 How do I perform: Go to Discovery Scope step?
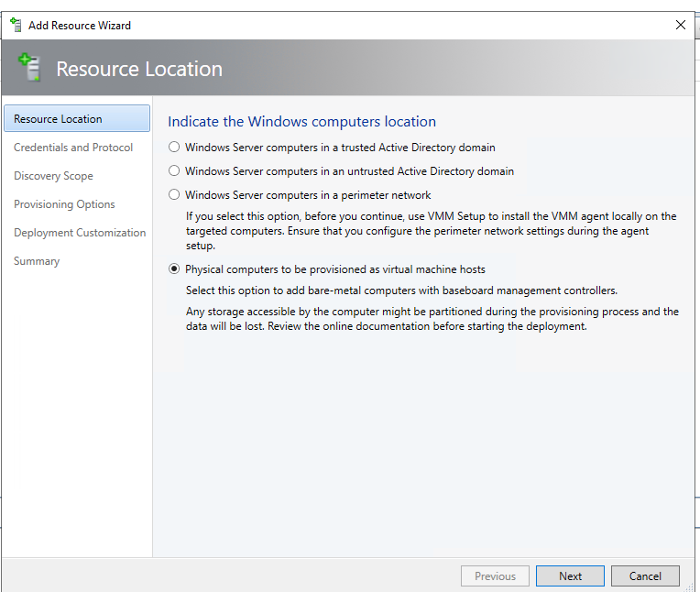[x=53, y=176]
